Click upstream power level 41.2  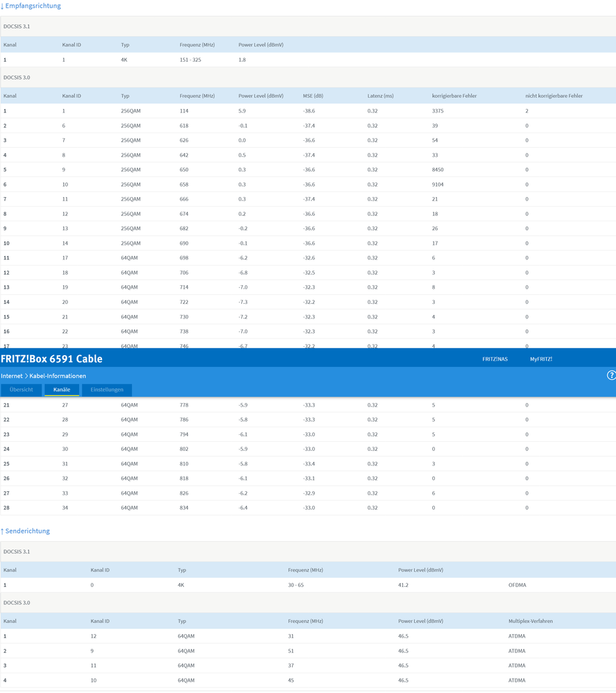pyautogui.click(x=403, y=585)
